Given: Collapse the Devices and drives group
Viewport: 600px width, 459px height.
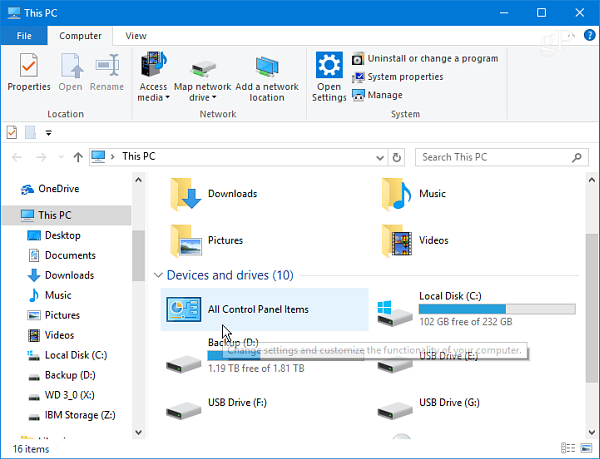Looking at the screenshot, I should coord(158,275).
